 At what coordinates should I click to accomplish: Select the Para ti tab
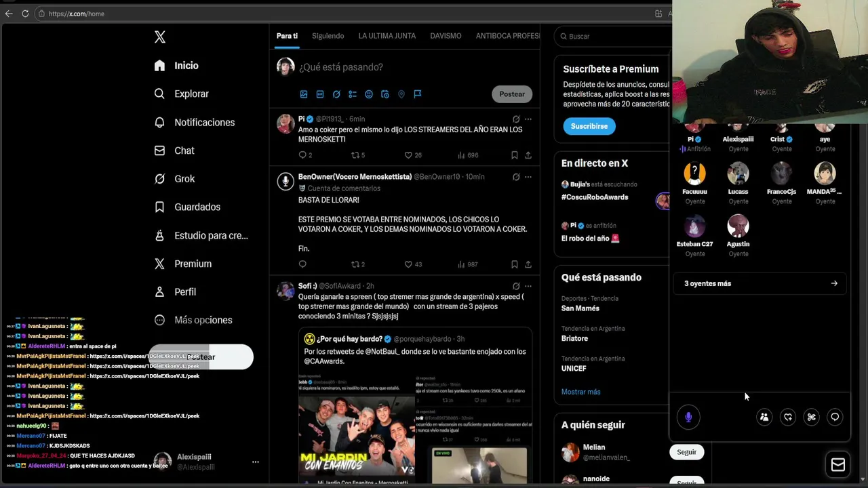coord(287,36)
